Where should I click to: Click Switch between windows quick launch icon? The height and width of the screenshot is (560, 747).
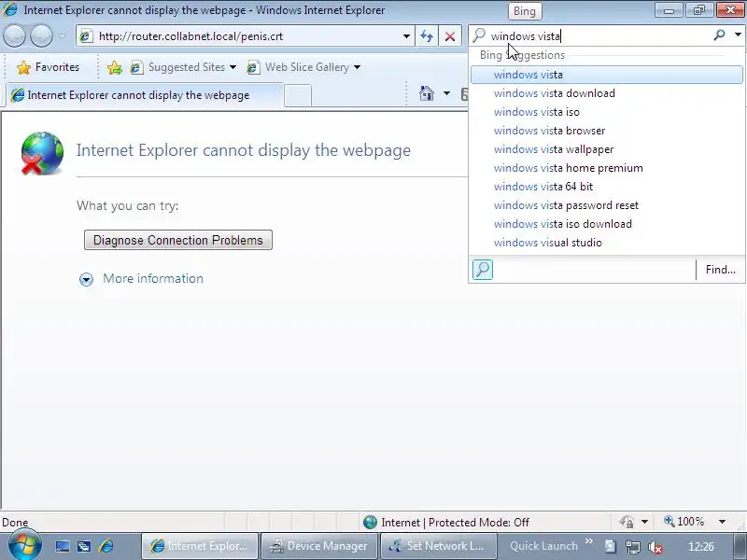(x=84, y=546)
